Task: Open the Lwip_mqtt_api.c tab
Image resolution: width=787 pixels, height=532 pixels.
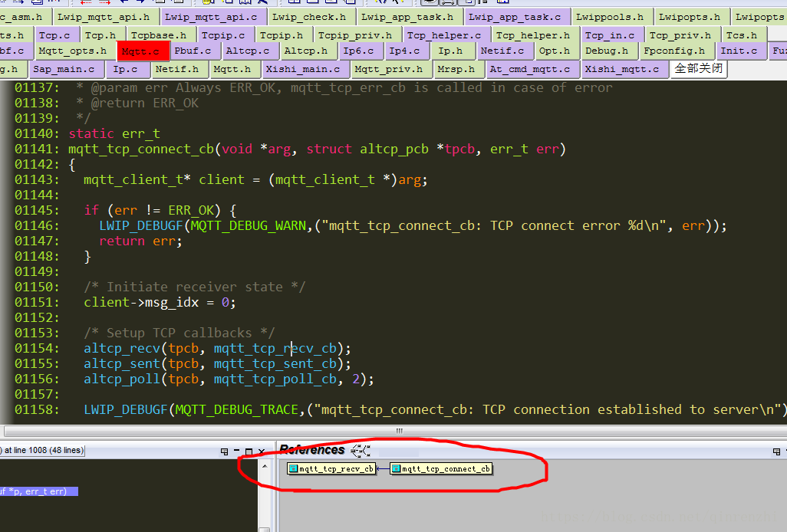Action: coord(212,17)
